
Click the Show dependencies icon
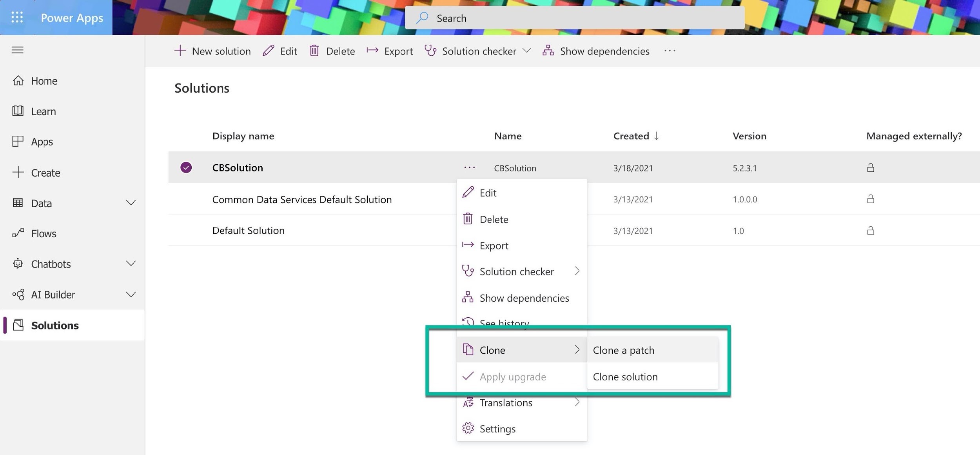[x=547, y=51]
